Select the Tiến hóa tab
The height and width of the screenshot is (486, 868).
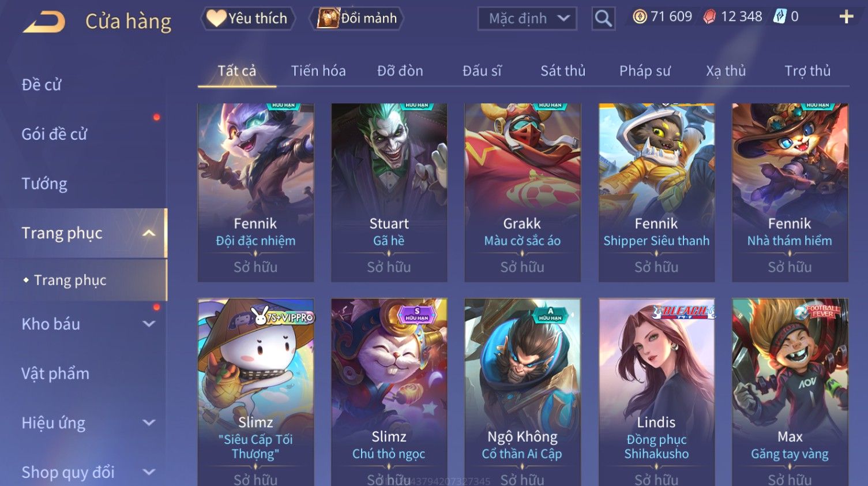tap(318, 71)
